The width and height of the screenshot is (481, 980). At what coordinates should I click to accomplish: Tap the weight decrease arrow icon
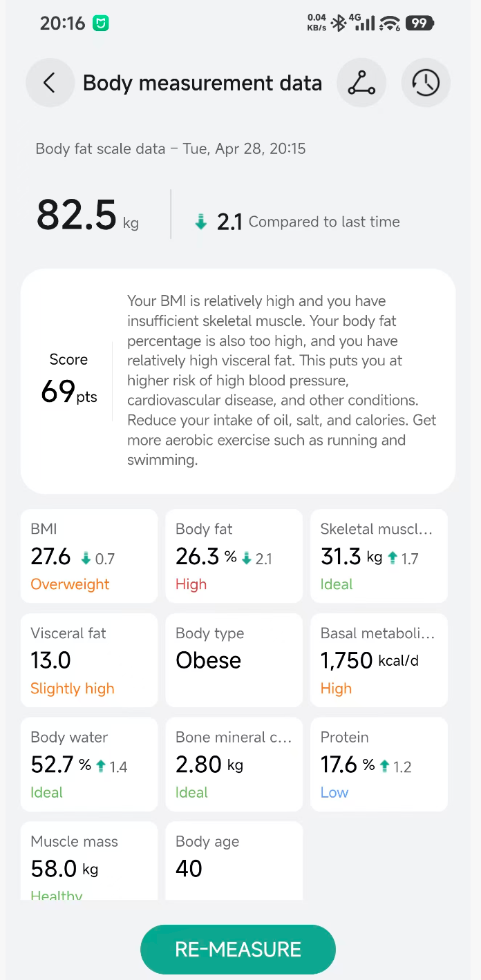pos(201,222)
